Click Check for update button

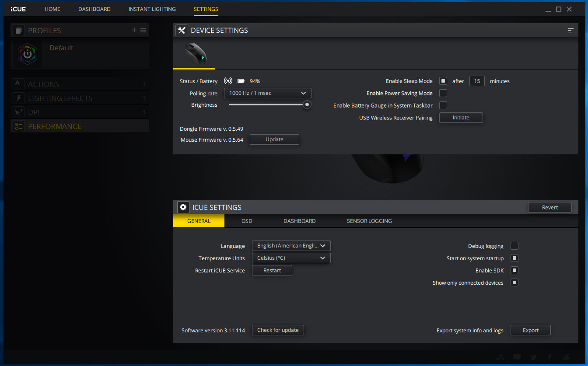(x=278, y=330)
